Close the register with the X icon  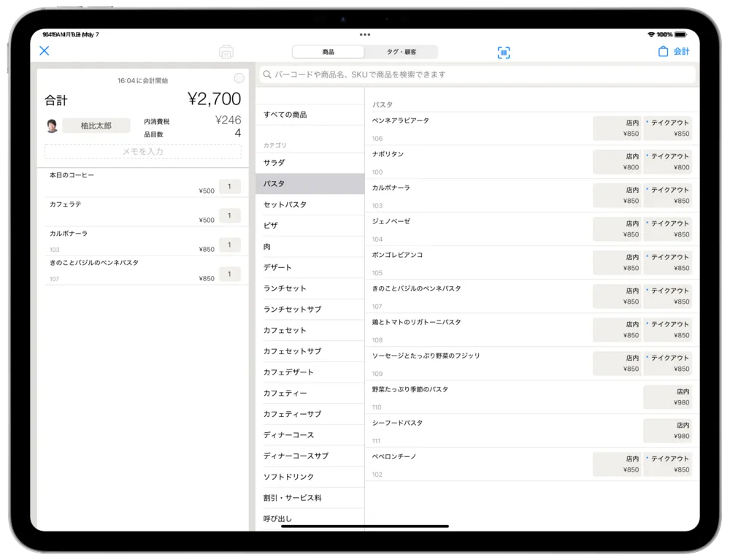point(44,50)
